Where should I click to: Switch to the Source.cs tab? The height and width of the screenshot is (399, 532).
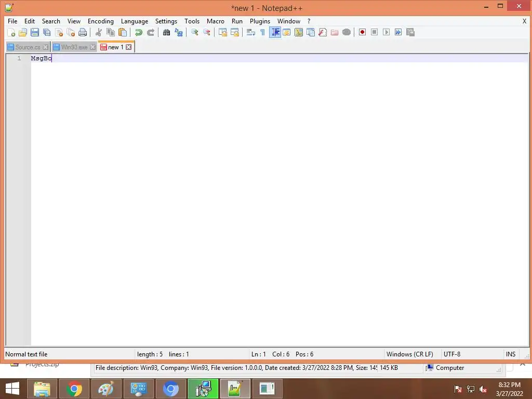[x=28, y=47]
